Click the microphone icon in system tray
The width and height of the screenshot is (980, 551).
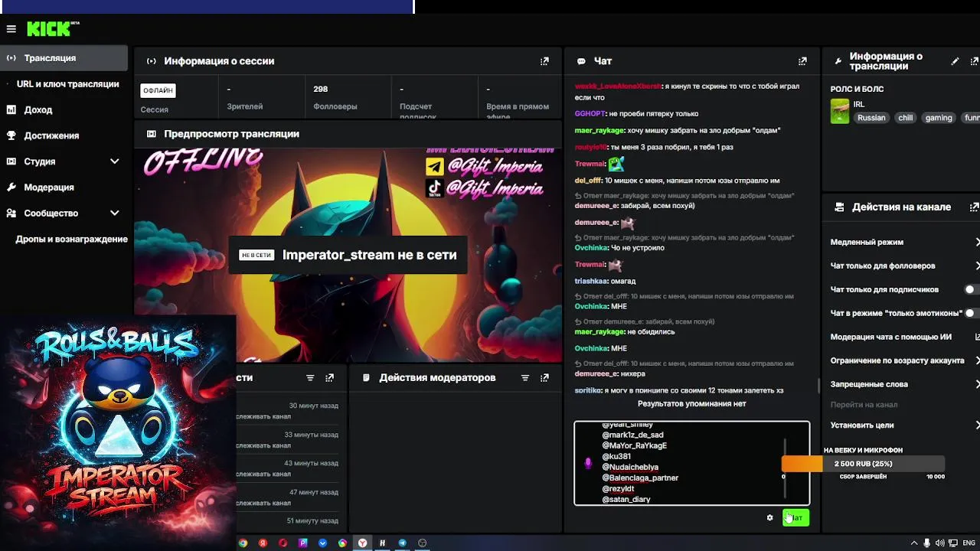(x=927, y=543)
